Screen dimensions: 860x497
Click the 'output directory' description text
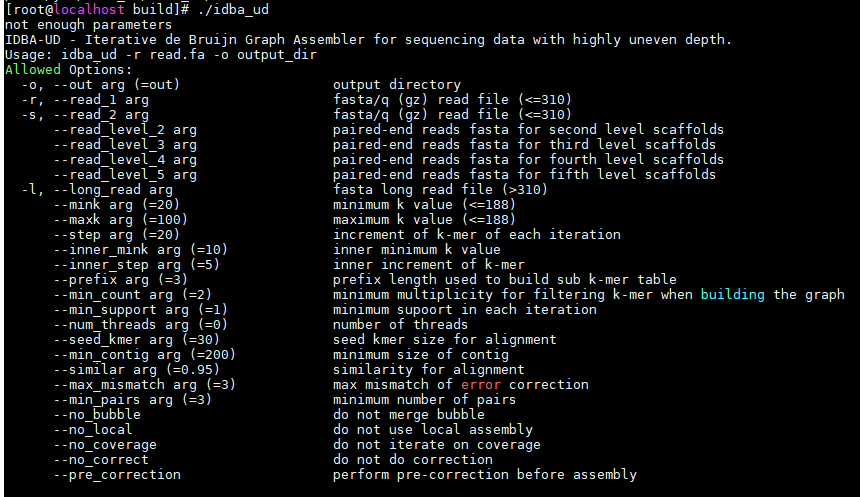click(397, 84)
